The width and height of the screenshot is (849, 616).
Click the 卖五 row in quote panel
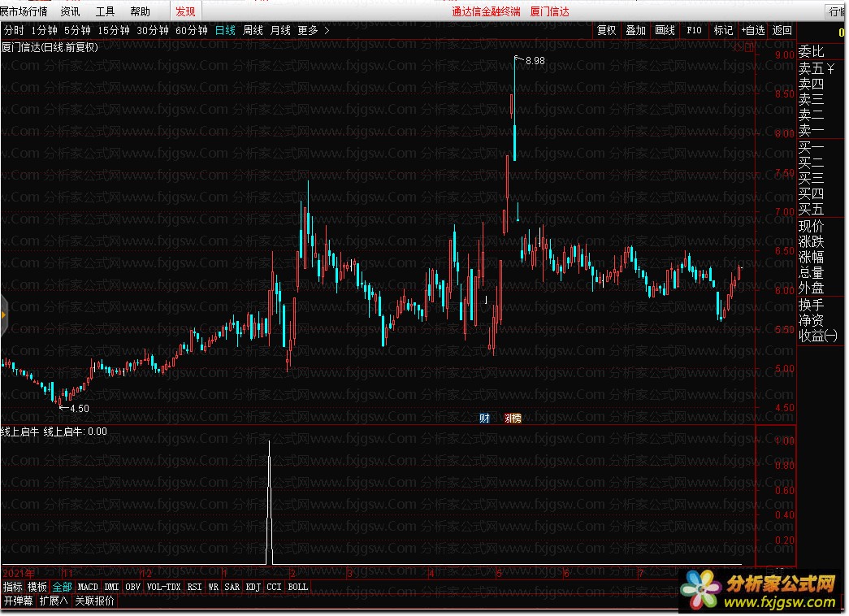click(x=817, y=69)
